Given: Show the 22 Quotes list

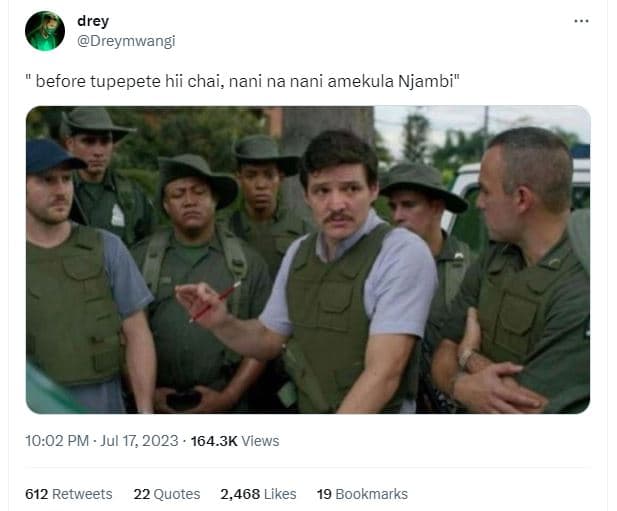Looking at the screenshot, I should [167, 494].
